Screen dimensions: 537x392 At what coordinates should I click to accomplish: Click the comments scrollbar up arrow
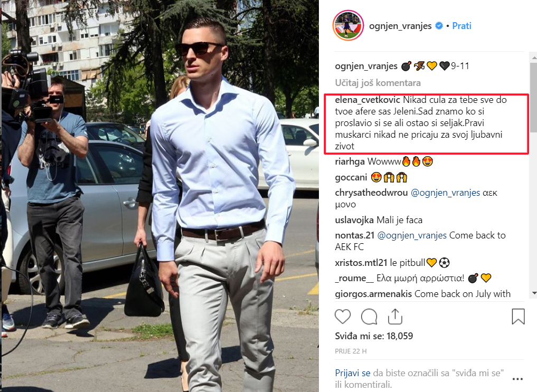click(x=534, y=58)
